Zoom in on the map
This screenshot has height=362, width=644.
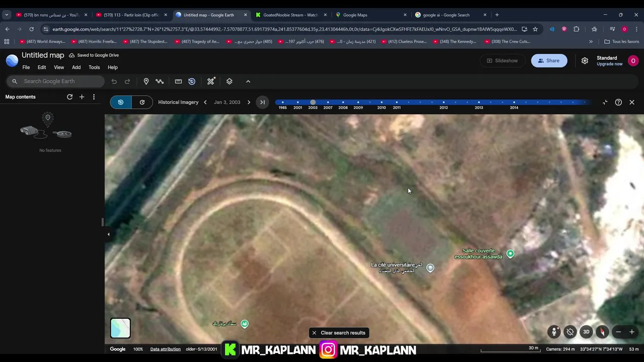pos(632,332)
